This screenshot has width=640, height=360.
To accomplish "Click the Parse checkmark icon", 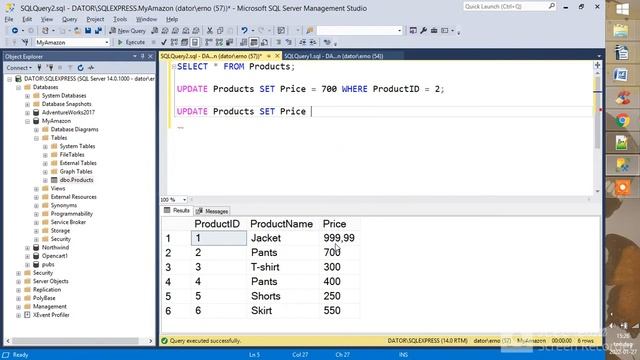I will click(164, 42).
